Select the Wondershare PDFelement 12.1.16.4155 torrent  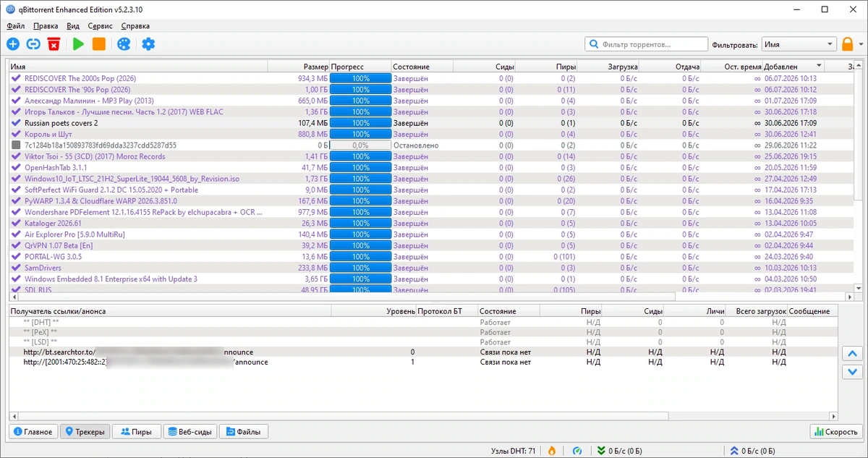point(430,212)
